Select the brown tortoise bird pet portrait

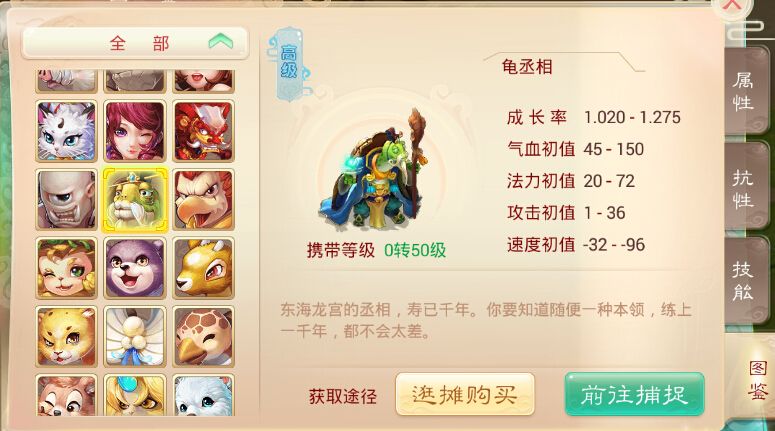(203, 337)
